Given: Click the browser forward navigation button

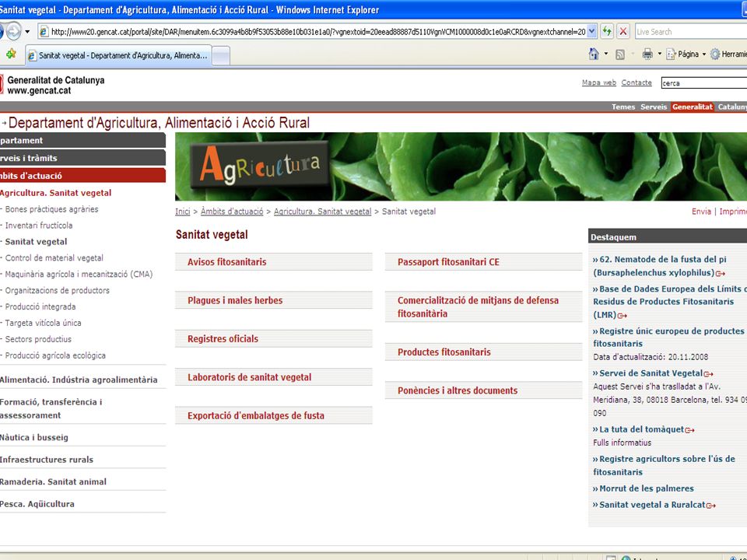Looking at the screenshot, I should pos(13,32).
